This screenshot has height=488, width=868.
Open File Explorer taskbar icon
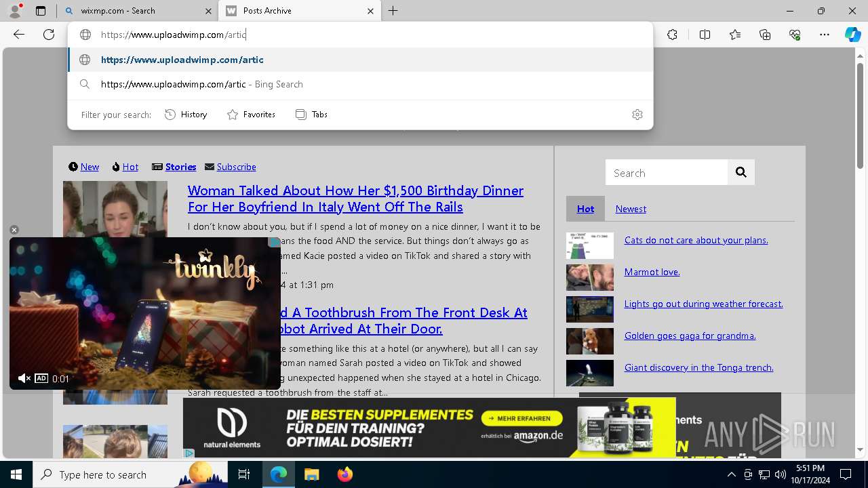(x=312, y=474)
